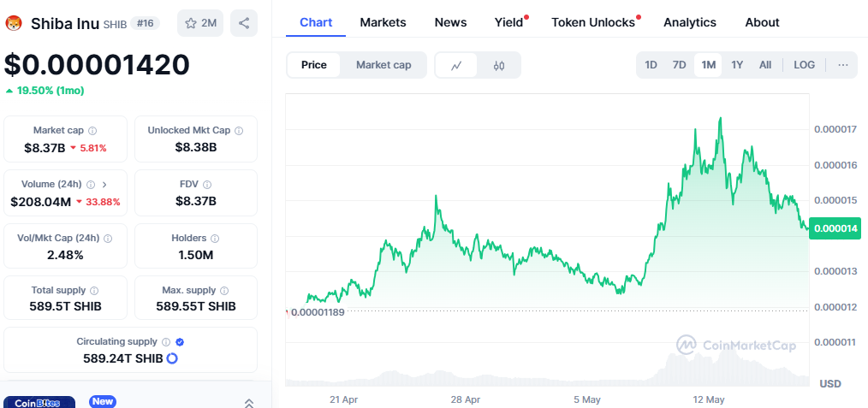Screen dimensions: 868x408
Task: Open the About tab
Action: [x=762, y=22]
